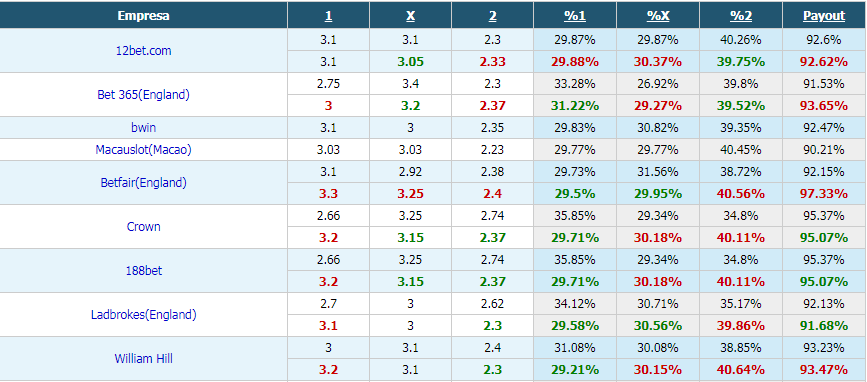Open the Crown bookmaker link
The image size is (867, 382).
[143, 227]
